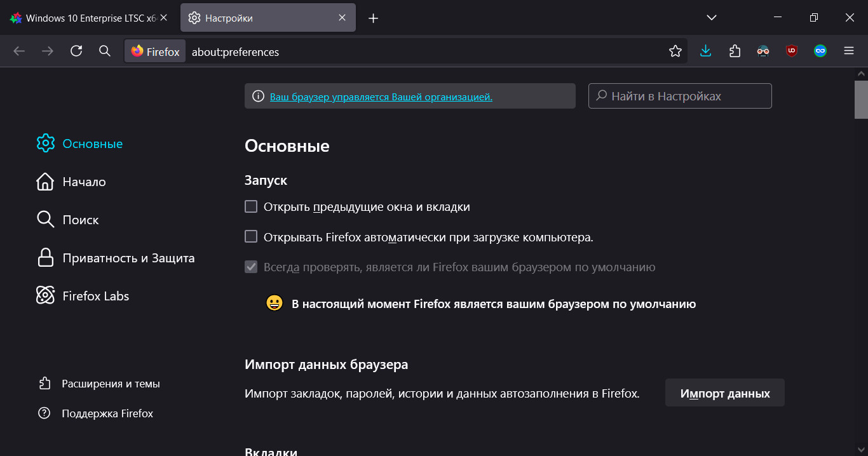Focus the Найти в Настройках search field
868x456 pixels.
click(680, 96)
